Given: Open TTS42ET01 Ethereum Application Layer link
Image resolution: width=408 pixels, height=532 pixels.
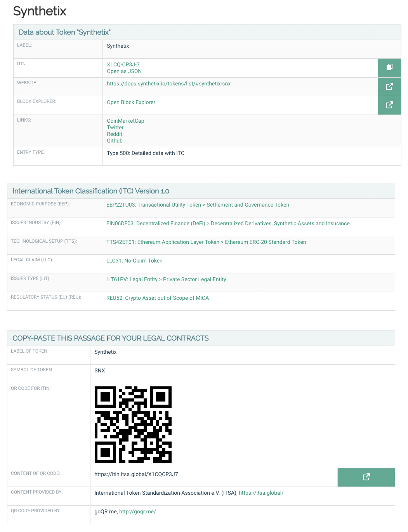Looking at the screenshot, I should click(206, 242).
